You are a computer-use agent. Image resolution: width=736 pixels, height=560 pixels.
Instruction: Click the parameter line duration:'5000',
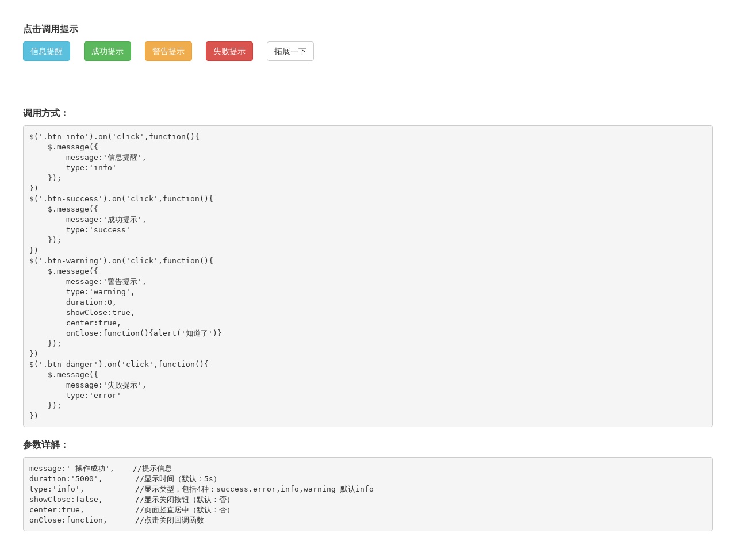pos(66,479)
